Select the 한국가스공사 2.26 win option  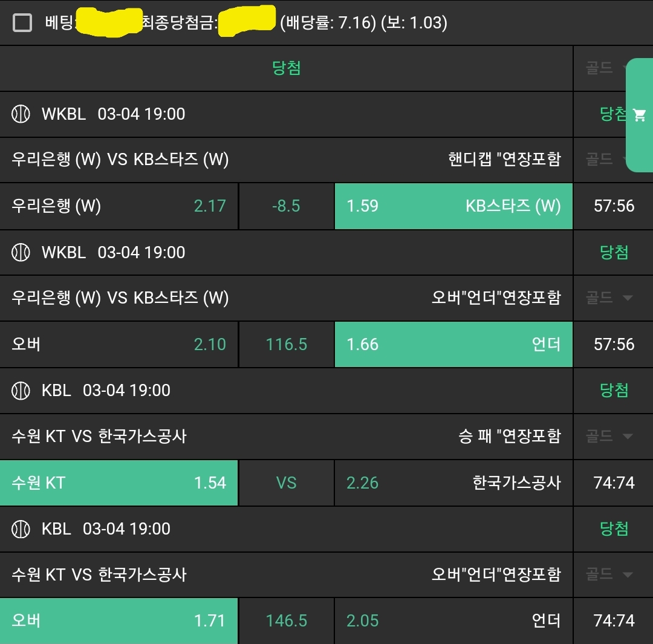453,483
